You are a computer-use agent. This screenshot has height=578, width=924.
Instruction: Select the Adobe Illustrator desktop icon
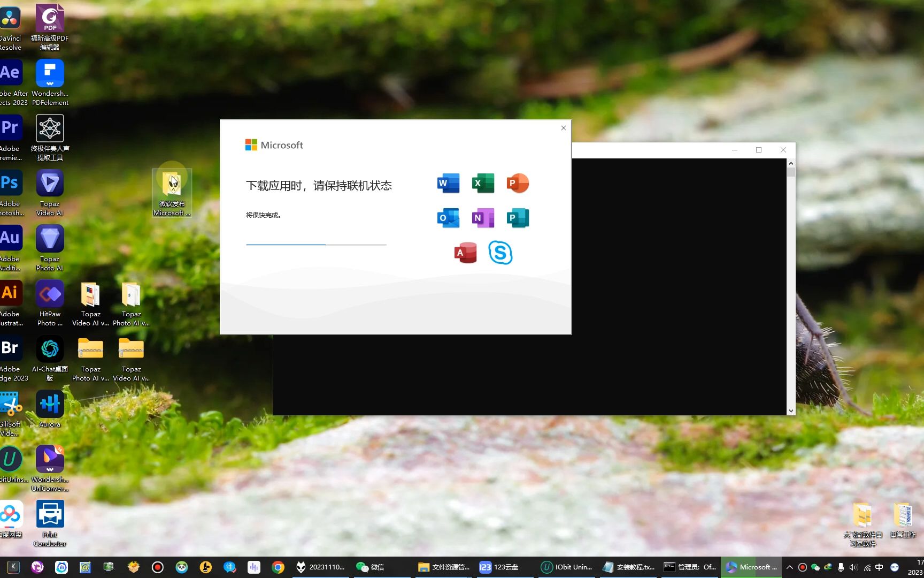11,303
